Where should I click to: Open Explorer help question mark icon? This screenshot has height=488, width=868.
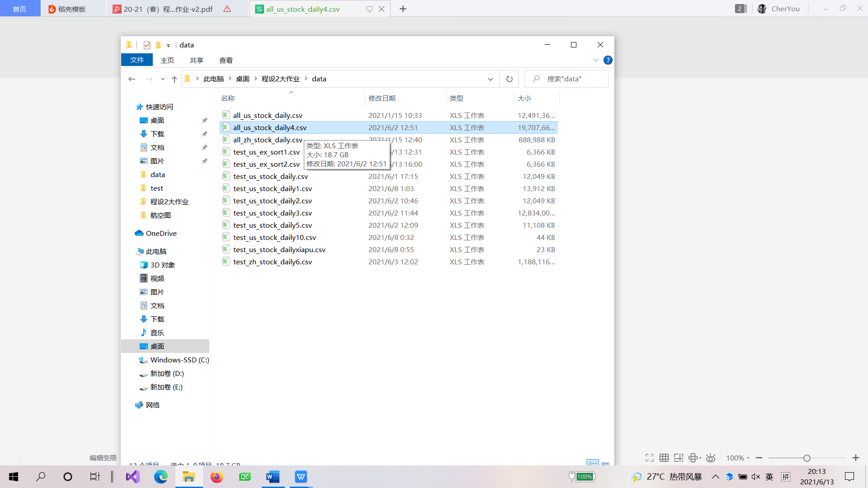click(608, 60)
